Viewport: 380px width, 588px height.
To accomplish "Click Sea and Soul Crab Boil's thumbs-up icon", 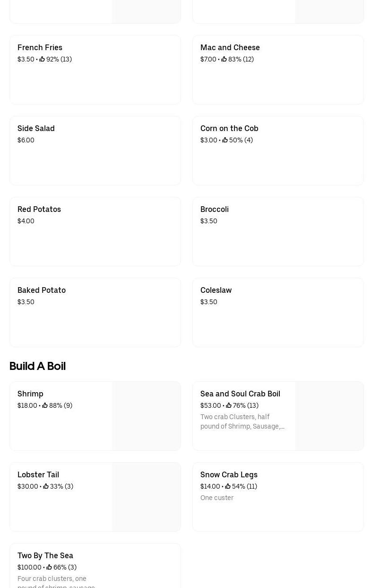I will [x=229, y=405].
